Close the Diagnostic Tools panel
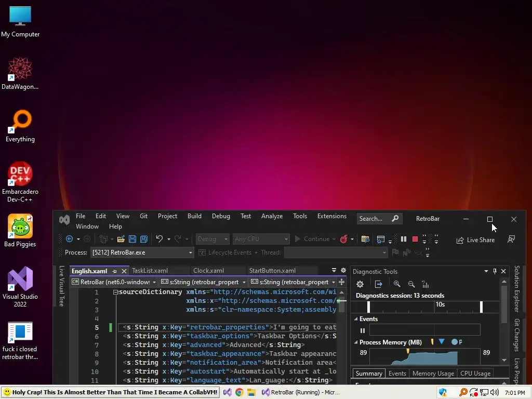The width and height of the screenshot is (532, 399). click(x=503, y=271)
